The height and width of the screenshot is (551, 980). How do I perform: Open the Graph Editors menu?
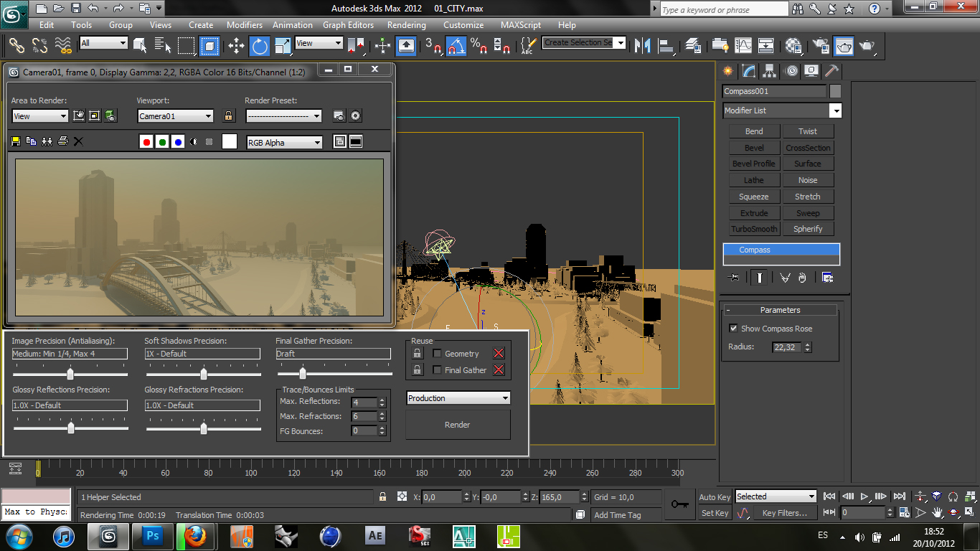tap(348, 24)
